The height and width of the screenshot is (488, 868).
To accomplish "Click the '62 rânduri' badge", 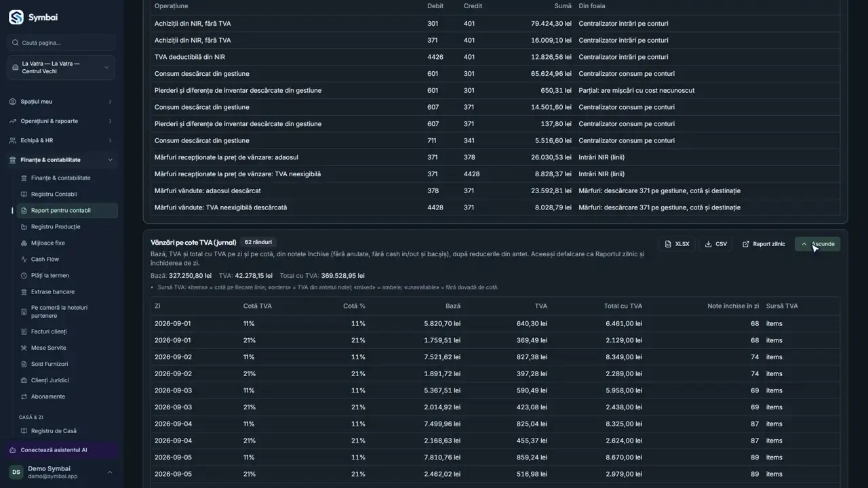I will pyautogui.click(x=258, y=242).
